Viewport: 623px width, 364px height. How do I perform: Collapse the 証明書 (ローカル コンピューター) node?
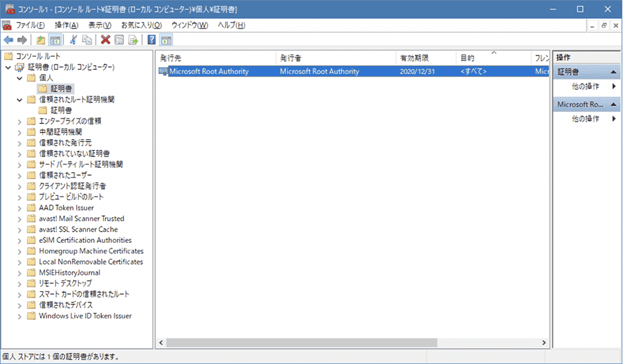(8, 67)
